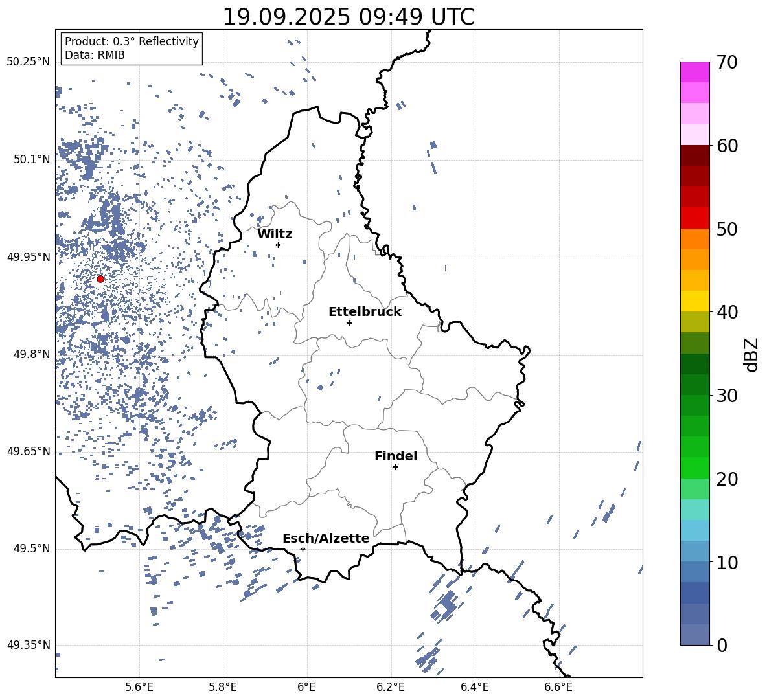Click the 50 tick label on colorbar
Viewport: 767px width, 700px height.
(727, 229)
